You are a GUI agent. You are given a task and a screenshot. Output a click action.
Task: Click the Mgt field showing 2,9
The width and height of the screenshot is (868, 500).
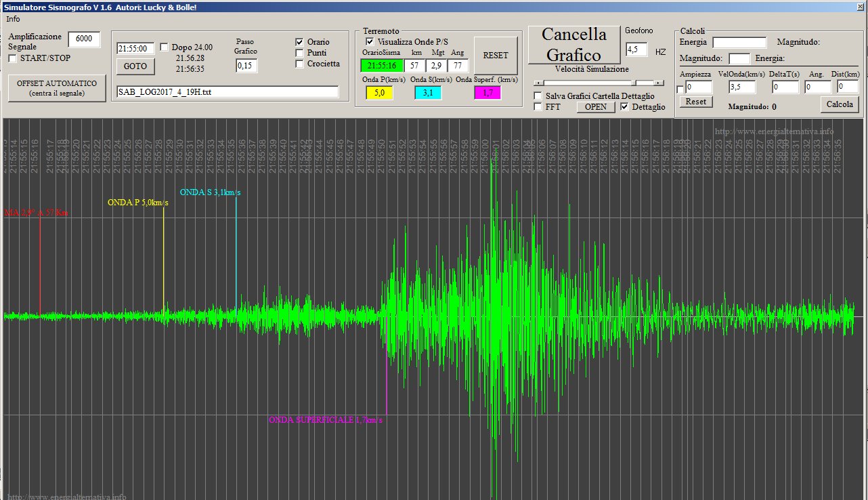436,66
